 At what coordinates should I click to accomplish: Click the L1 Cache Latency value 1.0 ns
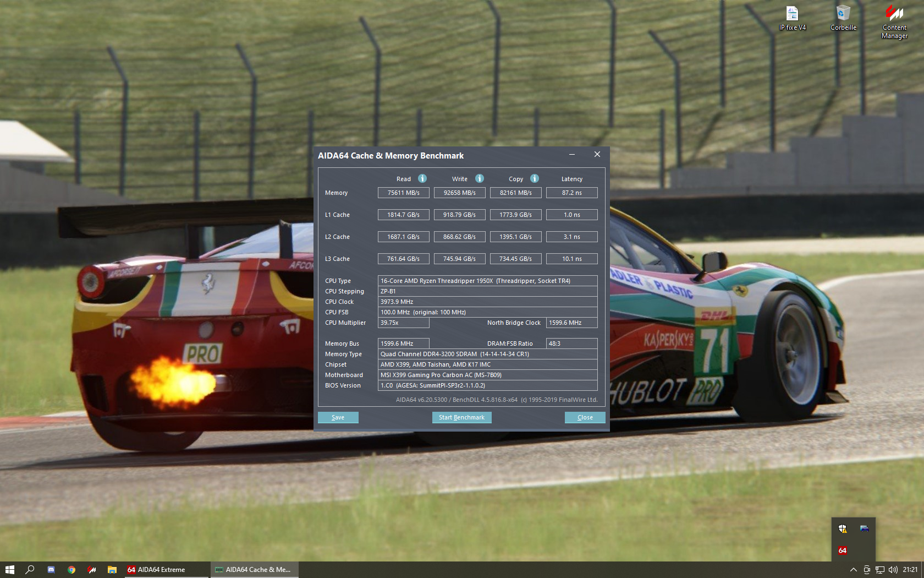572,215
